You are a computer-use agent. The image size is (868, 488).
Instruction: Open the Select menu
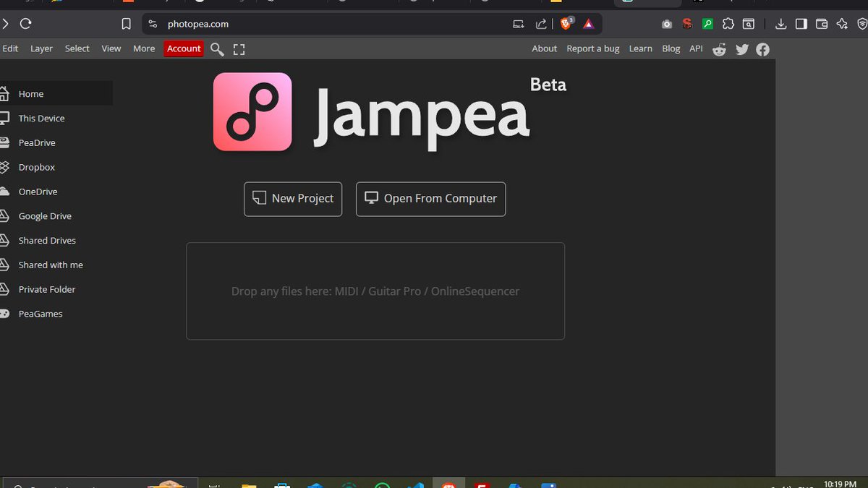coord(77,48)
